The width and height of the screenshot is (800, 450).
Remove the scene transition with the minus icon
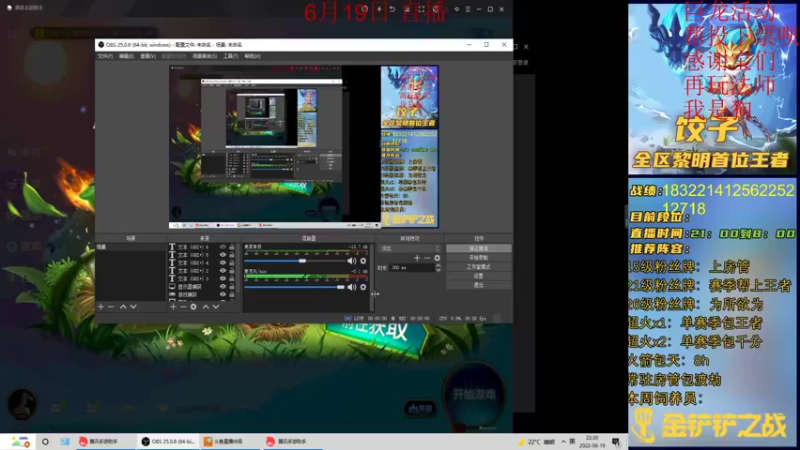(x=427, y=258)
